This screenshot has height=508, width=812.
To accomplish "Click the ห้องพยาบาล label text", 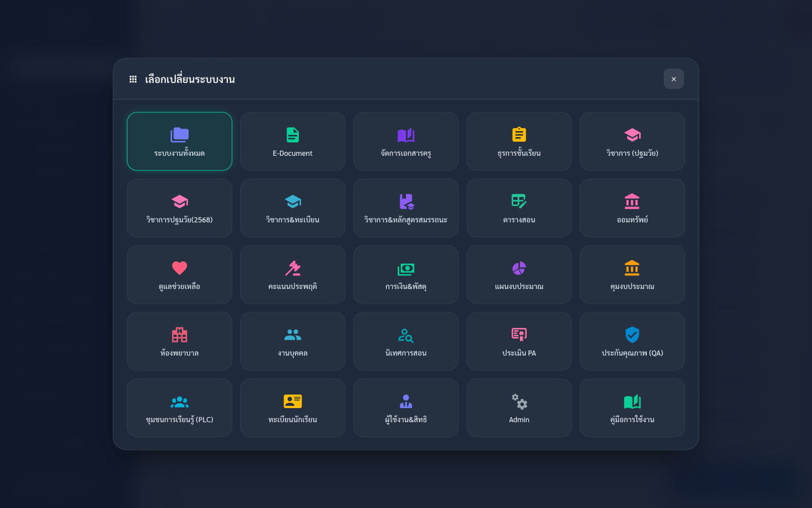I will click(179, 353).
